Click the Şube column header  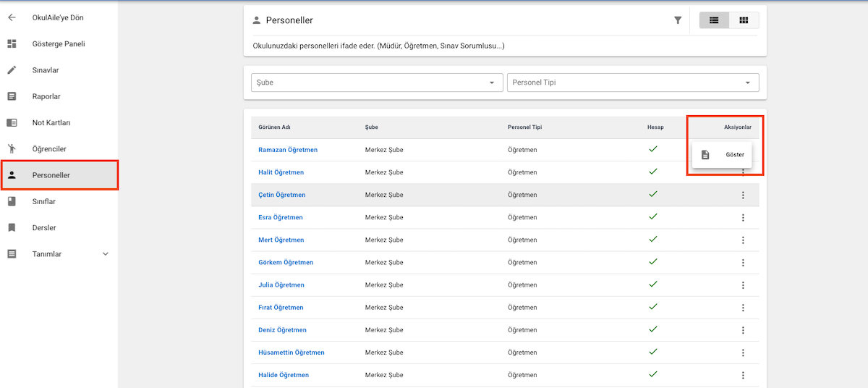tap(372, 127)
